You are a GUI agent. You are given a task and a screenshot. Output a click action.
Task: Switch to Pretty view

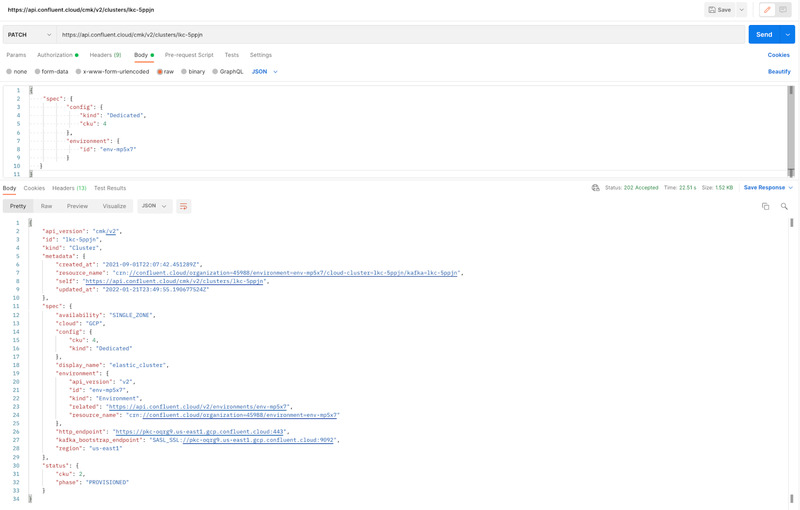point(18,206)
